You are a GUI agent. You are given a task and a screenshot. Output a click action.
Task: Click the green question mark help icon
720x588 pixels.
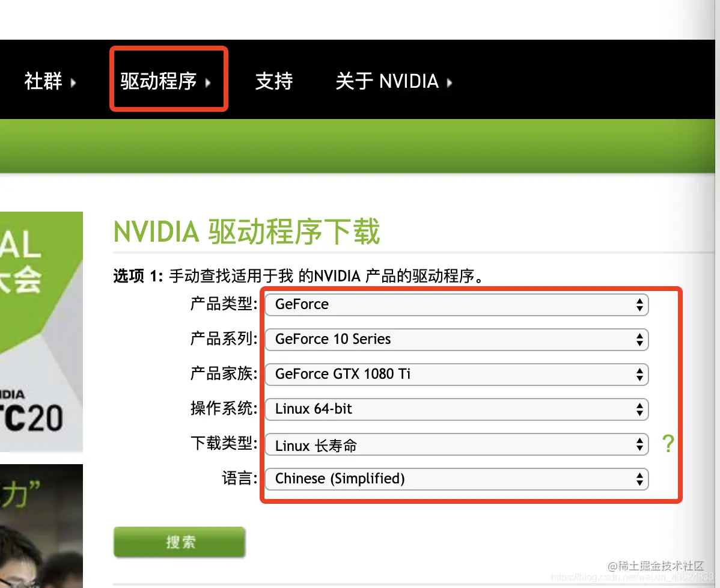point(668,444)
